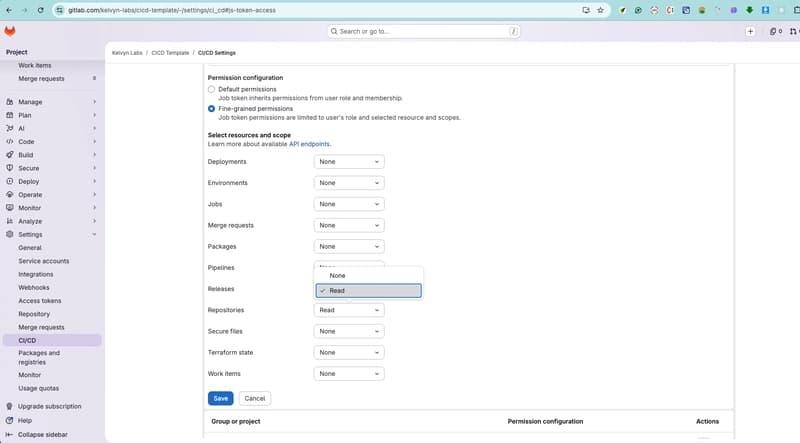Open Service accounts in sidebar
800x443 pixels.
click(x=43, y=261)
